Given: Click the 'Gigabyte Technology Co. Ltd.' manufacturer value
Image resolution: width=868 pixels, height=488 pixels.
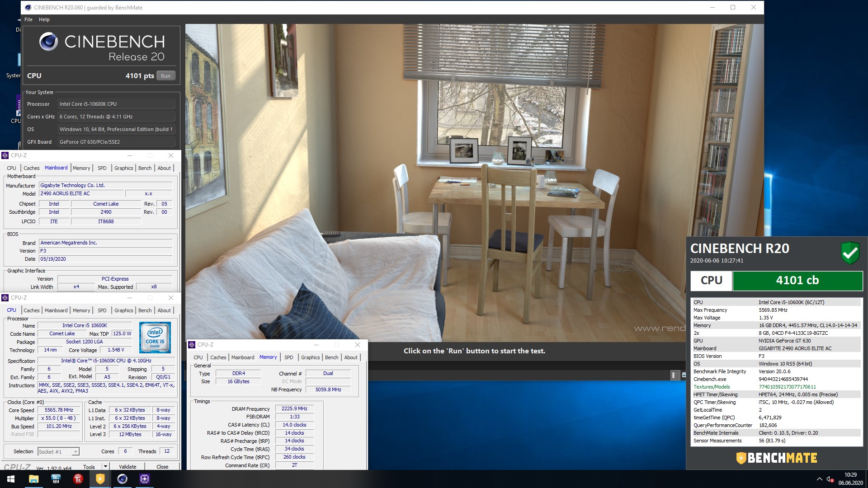Looking at the screenshot, I should 106,185.
